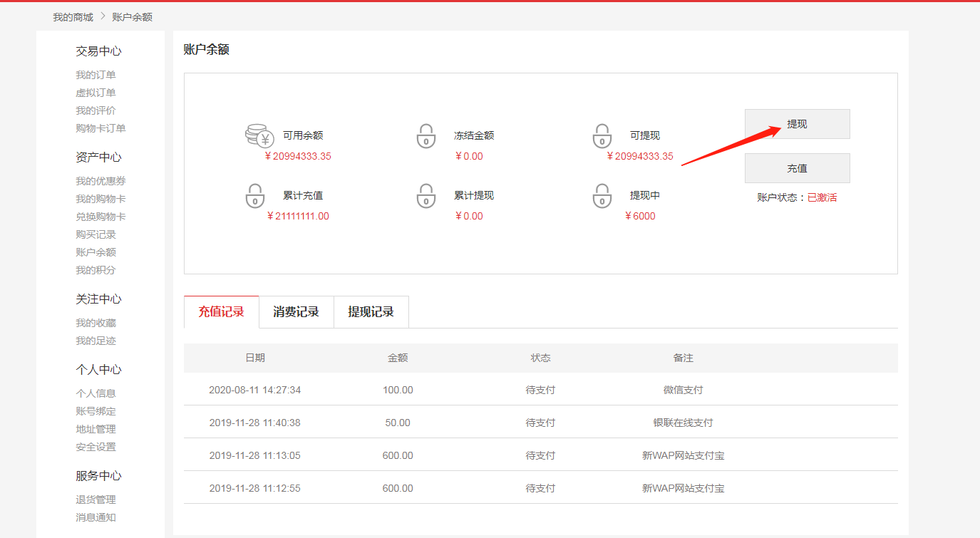Open 安全设置 security settings
This screenshot has height=538, width=980.
click(96, 447)
